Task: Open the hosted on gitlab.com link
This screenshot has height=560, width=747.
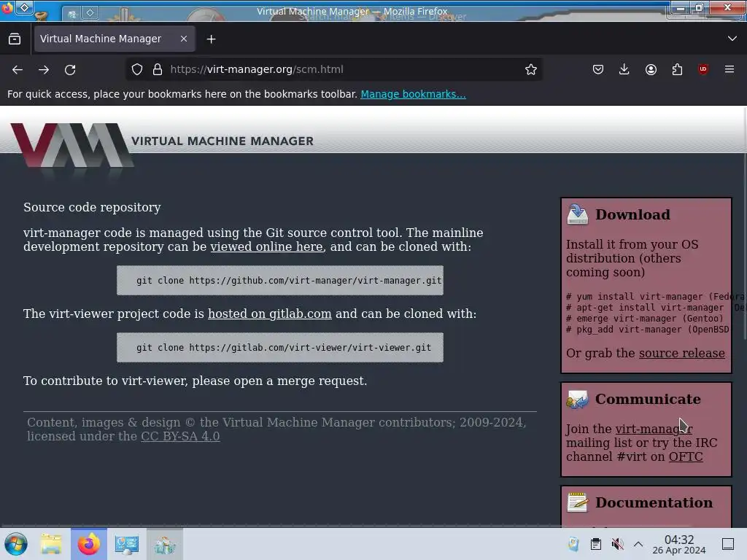Action: (x=270, y=314)
